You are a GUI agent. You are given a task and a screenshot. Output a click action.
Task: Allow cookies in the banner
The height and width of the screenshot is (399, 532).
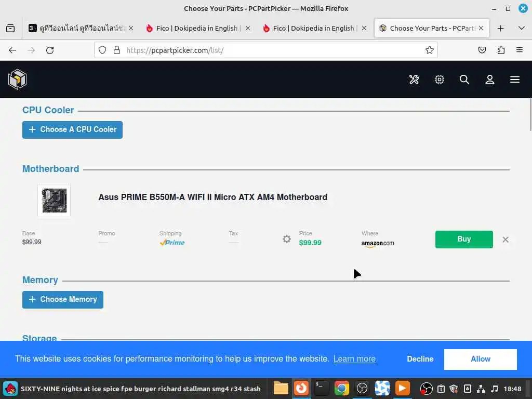(481, 359)
